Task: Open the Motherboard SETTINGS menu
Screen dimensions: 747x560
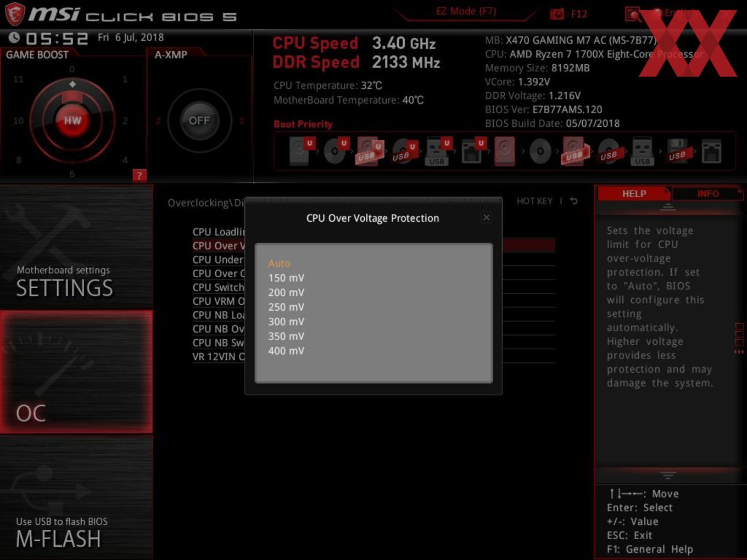Action: 76,247
